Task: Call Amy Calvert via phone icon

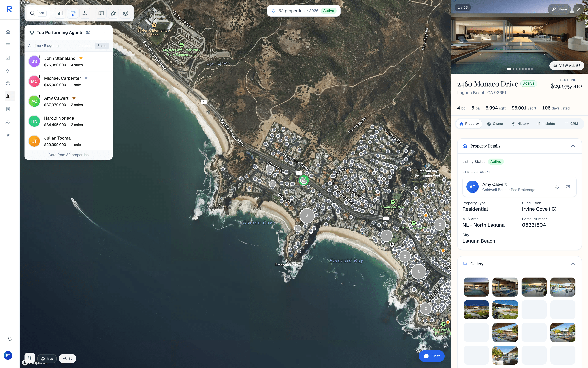Action: point(557,187)
